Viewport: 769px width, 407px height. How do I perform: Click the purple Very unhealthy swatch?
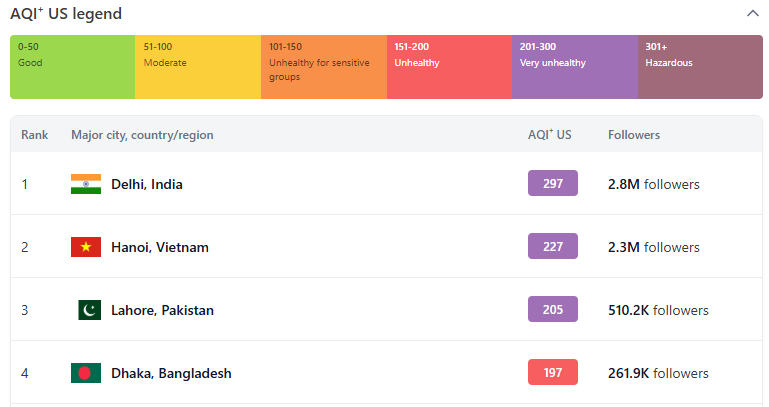pyautogui.click(x=575, y=67)
